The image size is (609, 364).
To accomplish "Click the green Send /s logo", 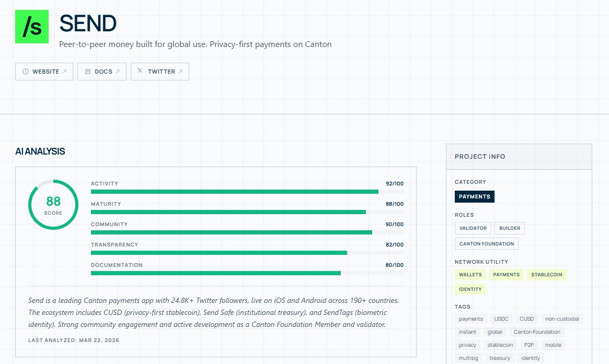I will click(32, 27).
